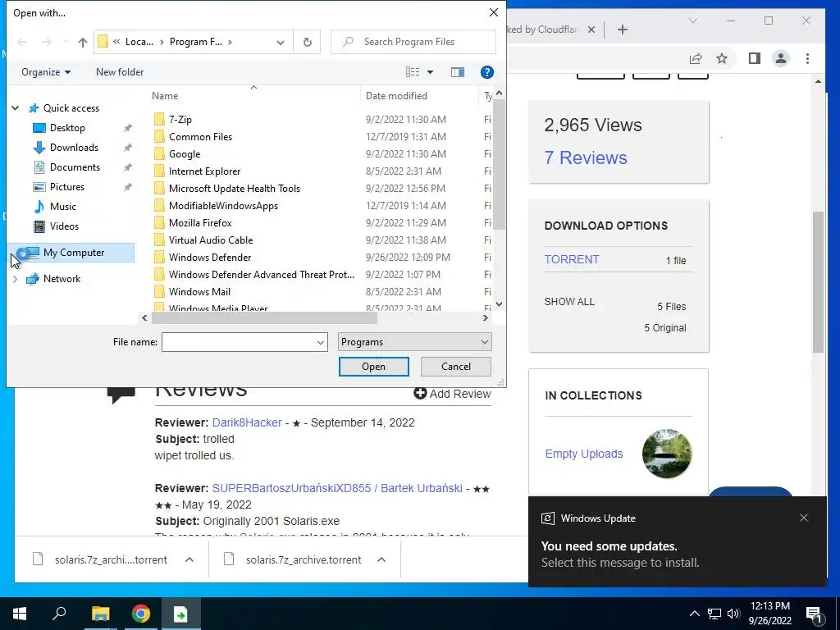Select Pictures in navigation pane
This screenshot has width=840, height=630.
67,186
